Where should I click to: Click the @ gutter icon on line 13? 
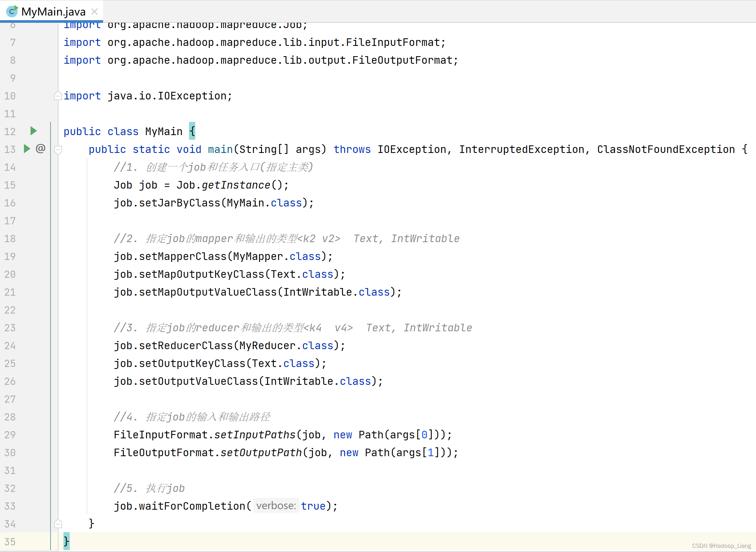click(40, 148)
